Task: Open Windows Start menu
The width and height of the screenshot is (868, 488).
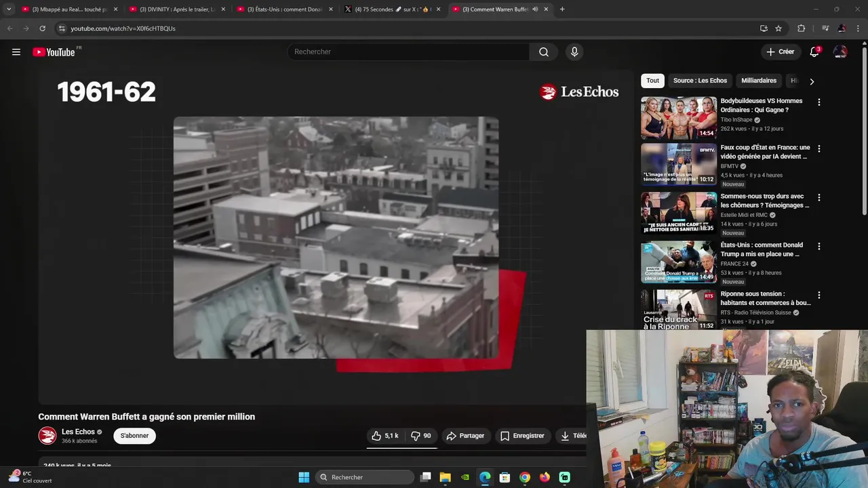Action: (304, 477)
